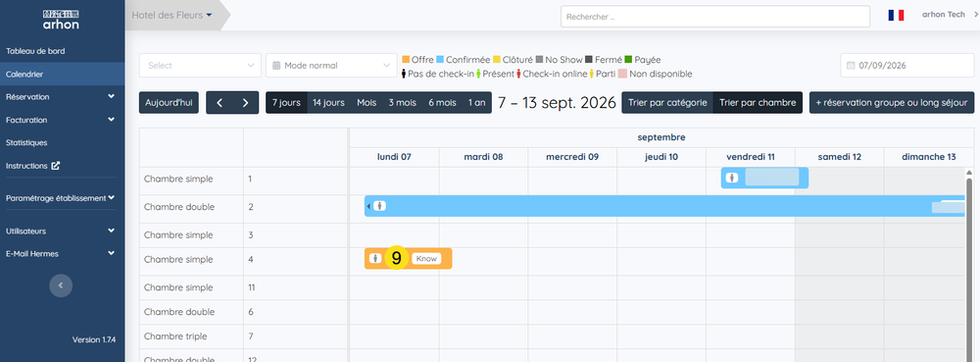Click Version 1.7.4 text in sidebar
Viewport: 980px width, 362px height.
[94, 339]
